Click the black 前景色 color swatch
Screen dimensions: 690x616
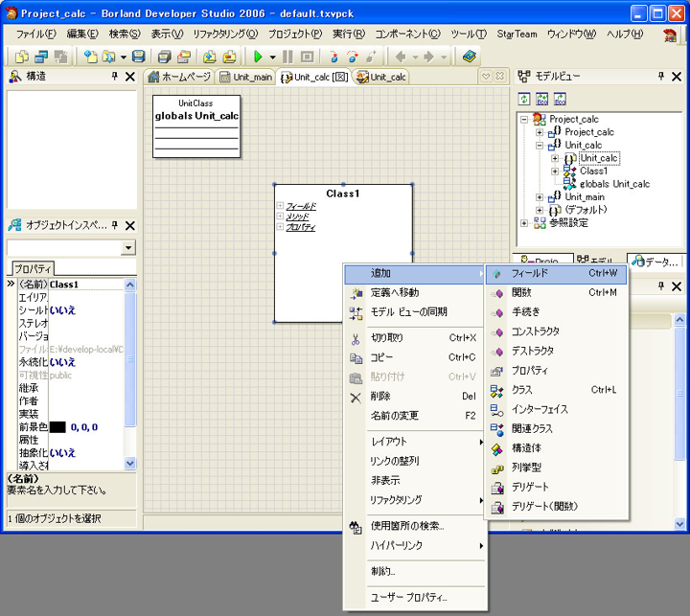(57, 427)
